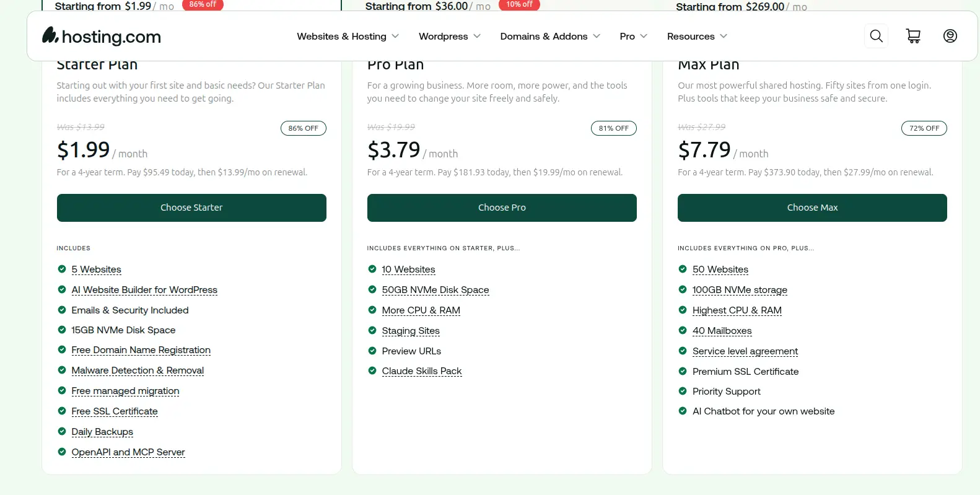Open the 40 Mailboxes link

click(722, 331)
